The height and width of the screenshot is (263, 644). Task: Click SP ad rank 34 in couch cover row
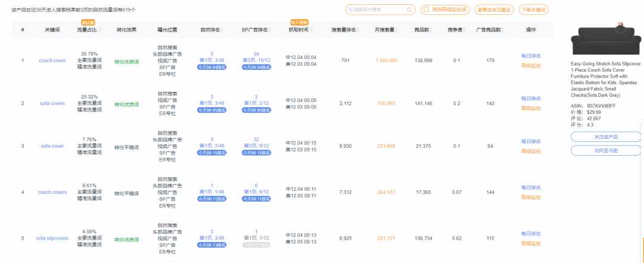(256, 54)
